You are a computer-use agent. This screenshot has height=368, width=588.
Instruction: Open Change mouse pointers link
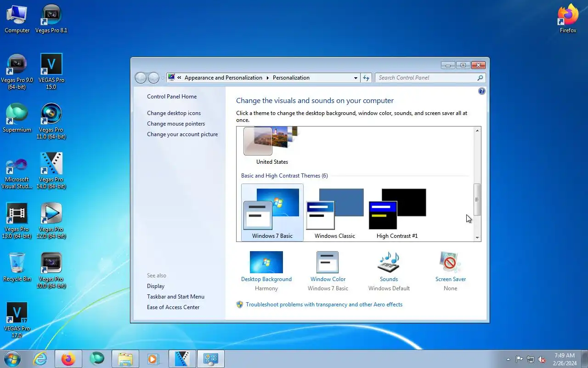point(176,124)
